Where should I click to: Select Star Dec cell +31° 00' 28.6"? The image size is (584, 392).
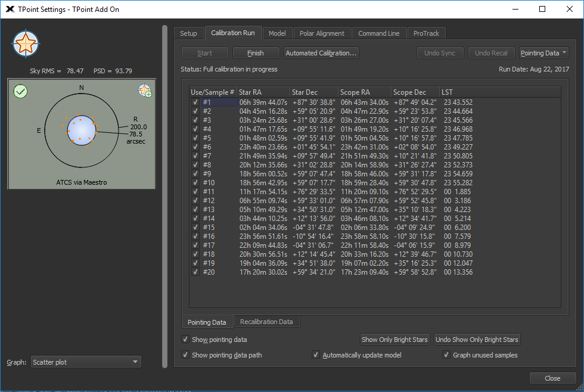pos(313,120)
